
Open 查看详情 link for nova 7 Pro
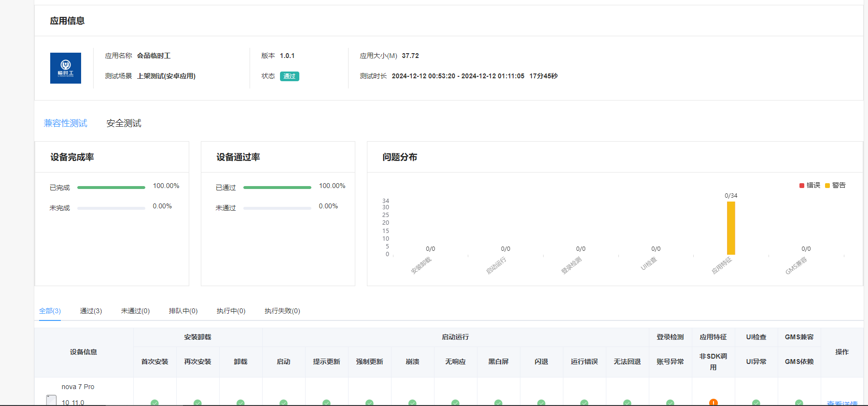[x=842, y=403]
